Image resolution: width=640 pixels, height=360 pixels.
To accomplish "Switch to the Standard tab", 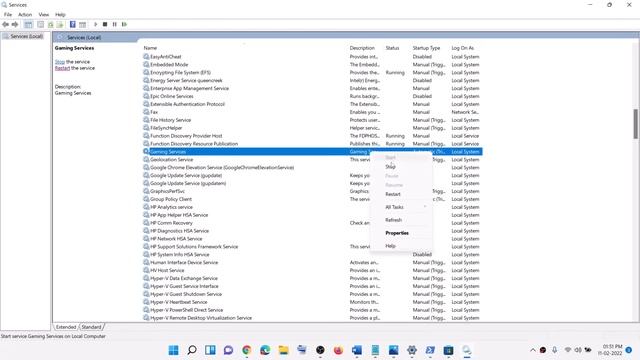I will (x=91, y=327).
